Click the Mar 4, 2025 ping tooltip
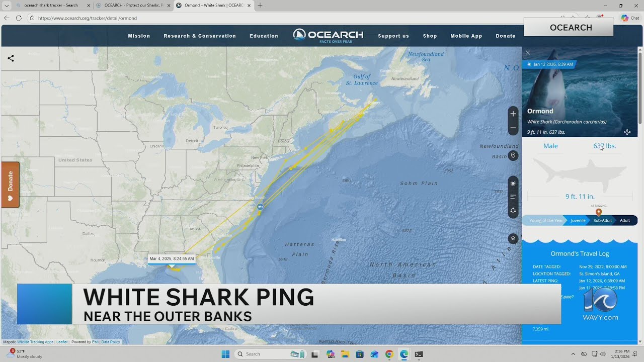 click(x=172, y=258)
